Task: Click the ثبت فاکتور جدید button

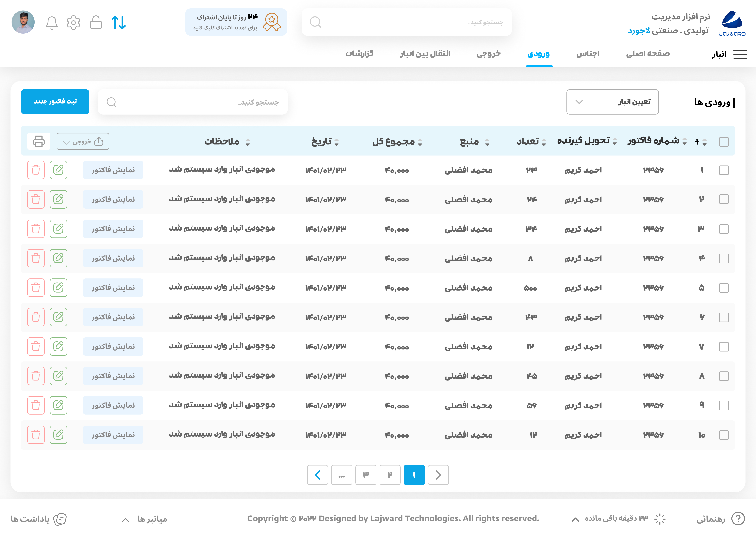Action: pyautogui.click(x=55, y=102)
